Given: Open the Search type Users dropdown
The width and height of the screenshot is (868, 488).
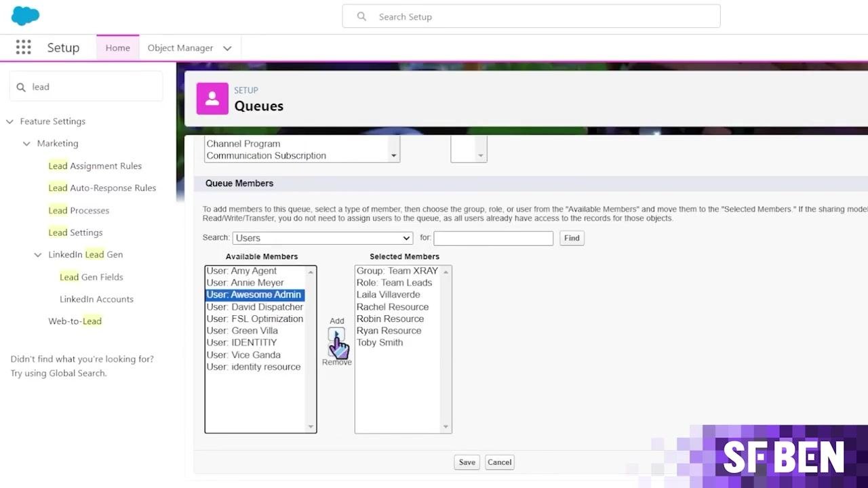Looking at the screenshot, I should click(323, 238).
